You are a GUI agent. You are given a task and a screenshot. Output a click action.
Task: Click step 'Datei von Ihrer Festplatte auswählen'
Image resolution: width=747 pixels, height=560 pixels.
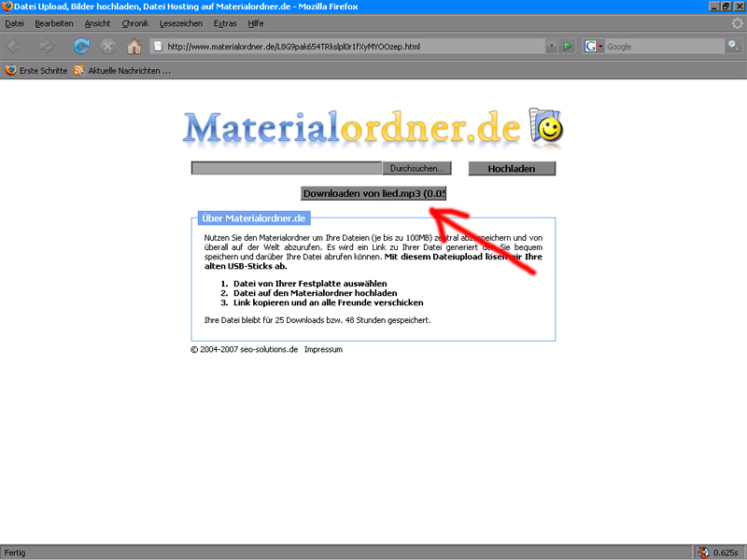pos(310,284)
